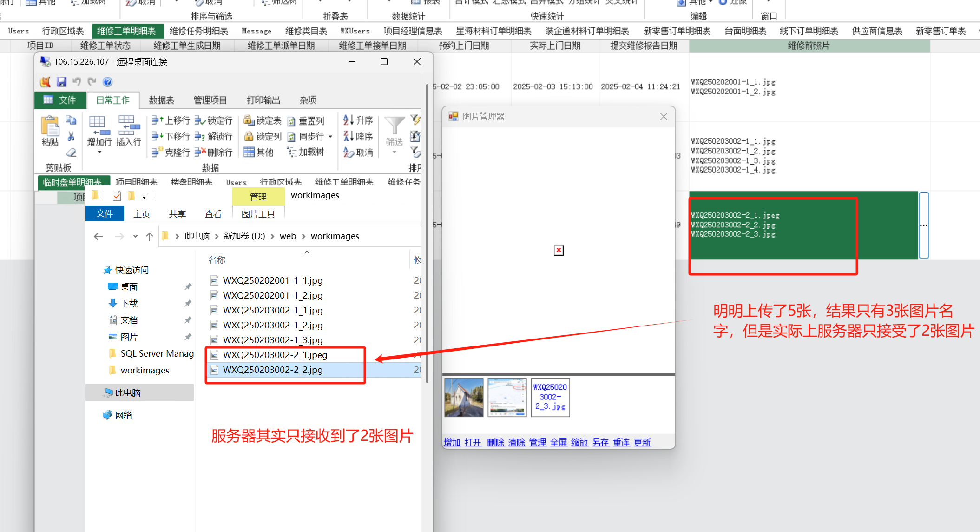Click the 加载树 load tree icon

click(x=291, y=152)
